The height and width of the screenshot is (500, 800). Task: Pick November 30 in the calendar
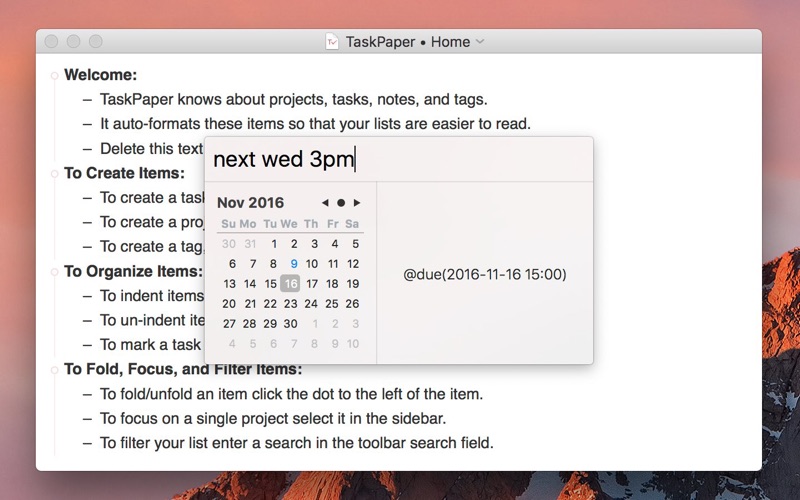[290, 323]
